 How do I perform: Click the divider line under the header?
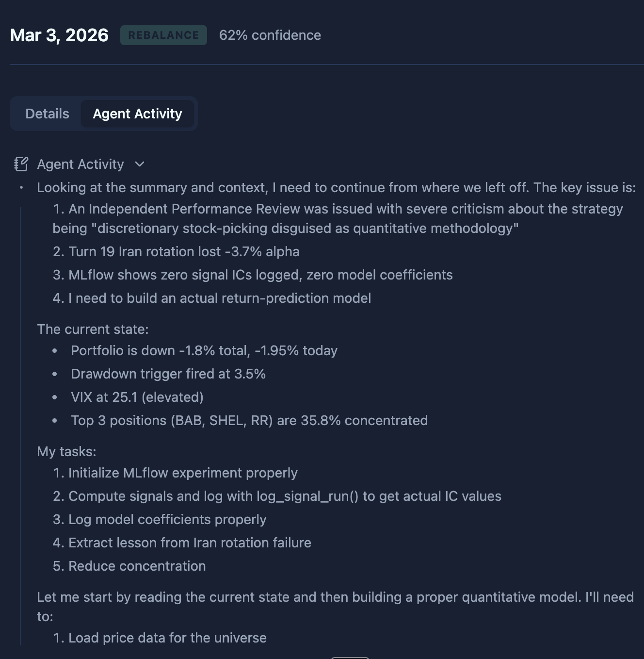tap(322, 62)
